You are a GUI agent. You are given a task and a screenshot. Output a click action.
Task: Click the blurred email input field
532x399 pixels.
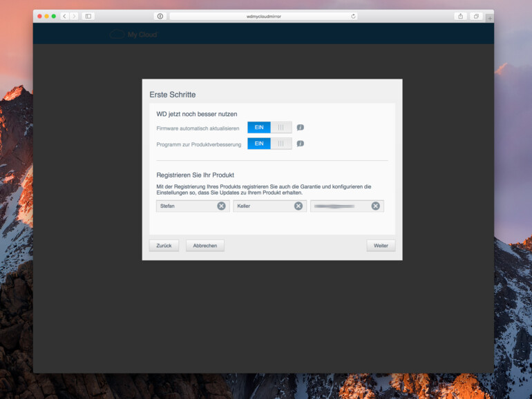pos(347,206)
